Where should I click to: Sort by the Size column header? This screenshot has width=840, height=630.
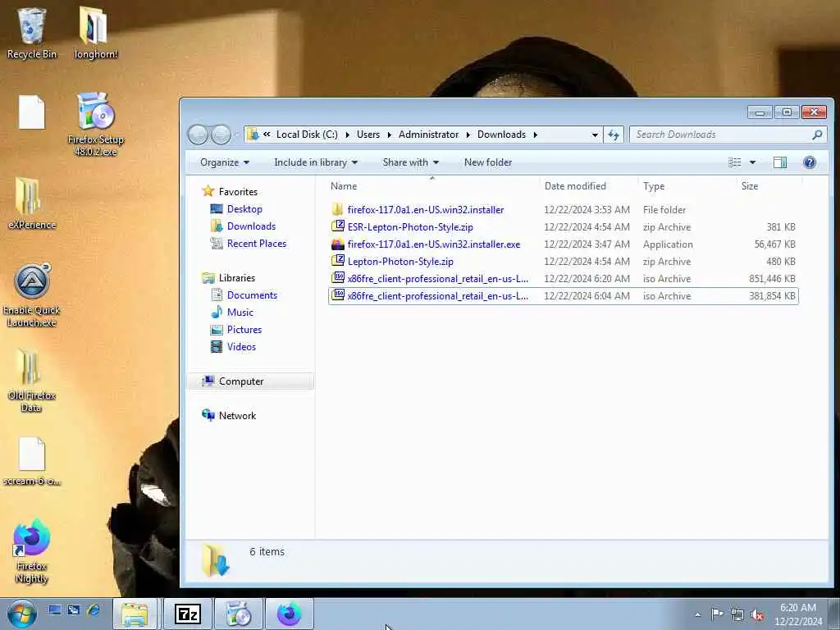[769, 186]
